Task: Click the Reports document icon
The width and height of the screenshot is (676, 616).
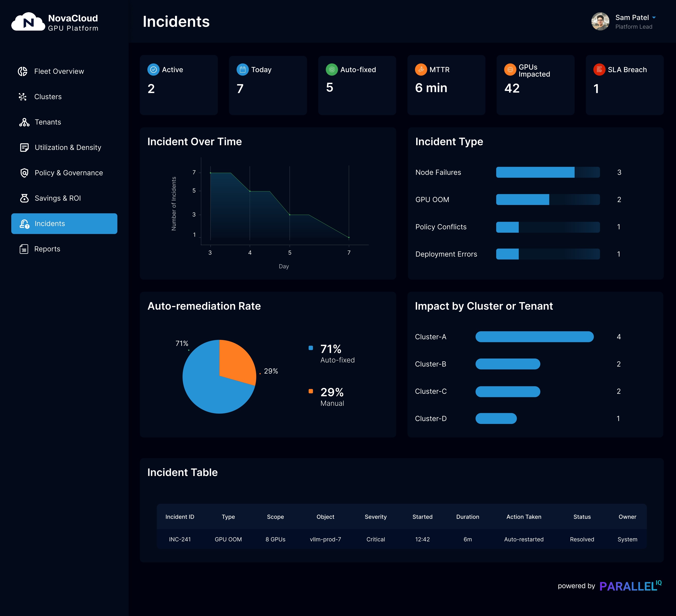Action: (x=24, y=249)
